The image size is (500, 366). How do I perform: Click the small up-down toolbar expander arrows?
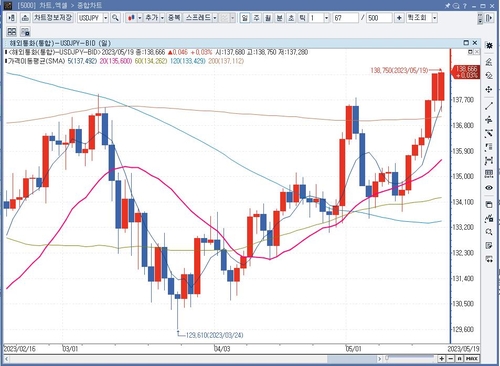point(480,18)
